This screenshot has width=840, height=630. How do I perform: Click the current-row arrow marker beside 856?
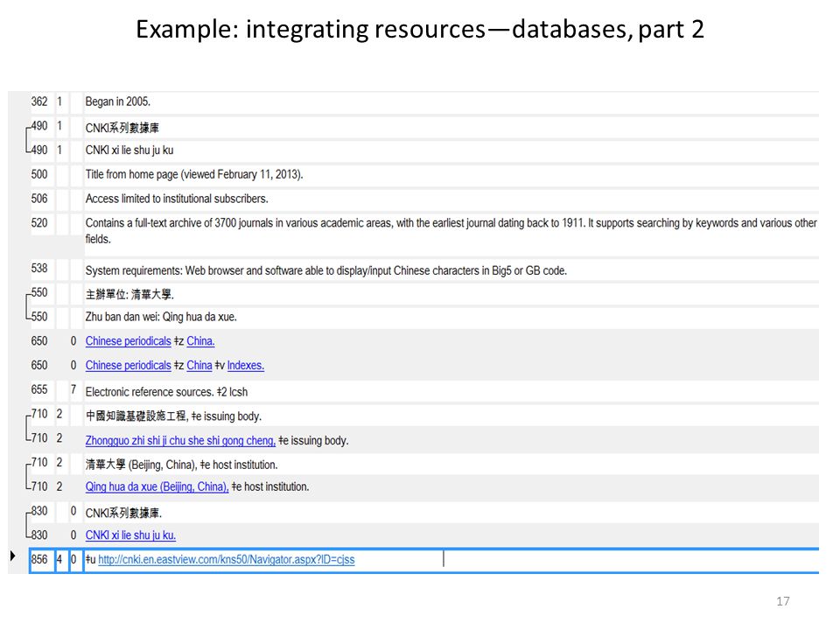[x=13, y=556]
